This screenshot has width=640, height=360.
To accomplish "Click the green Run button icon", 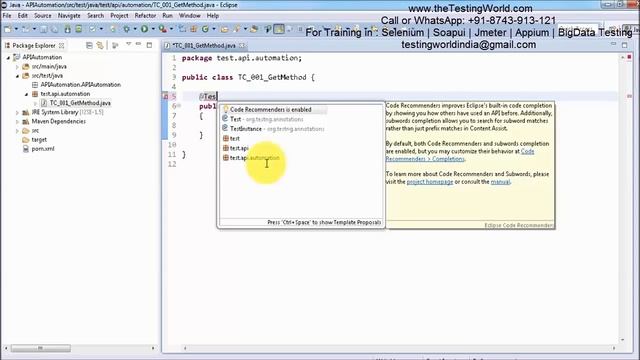I will 144,29.
